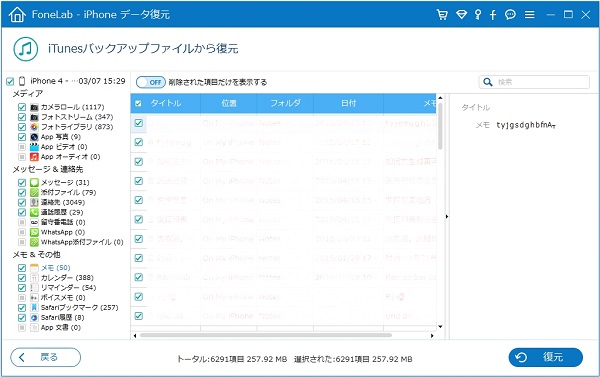This screenshot has width=600, height=377.
Task: Open the key registration icon
Action: click(x=478, y=15)
